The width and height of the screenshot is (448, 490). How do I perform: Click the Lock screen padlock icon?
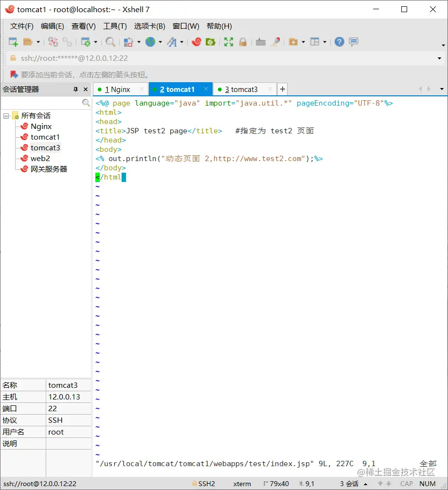[x=243, y=41]
